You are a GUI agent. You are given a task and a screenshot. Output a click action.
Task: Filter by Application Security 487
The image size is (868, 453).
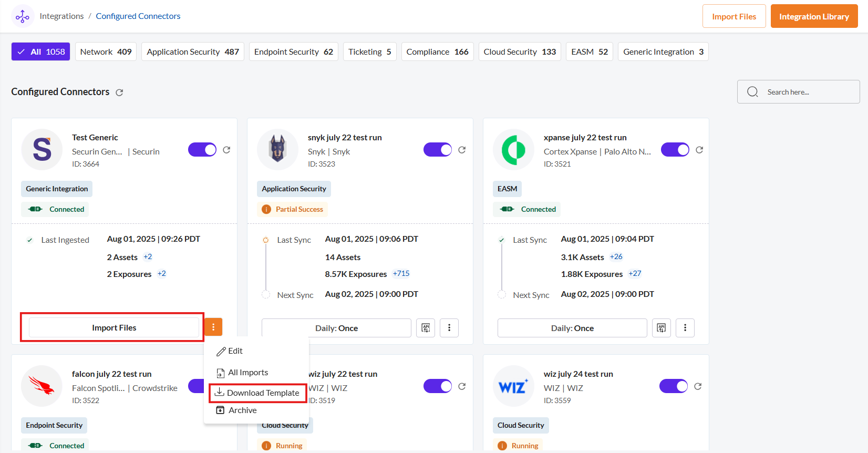pyautogui.click(x=193, y=52)
